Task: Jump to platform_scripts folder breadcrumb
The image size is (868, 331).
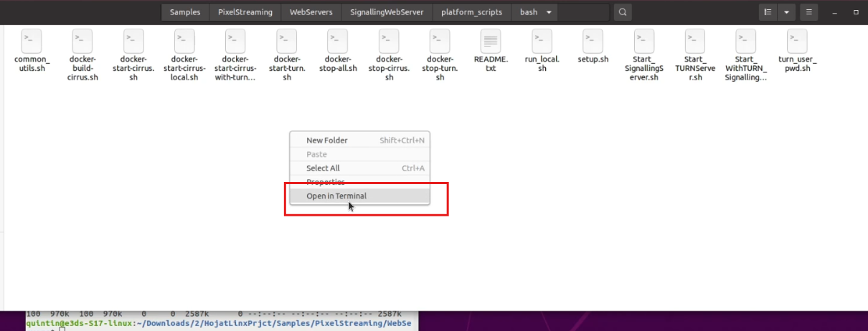Action: pos(471,12)
